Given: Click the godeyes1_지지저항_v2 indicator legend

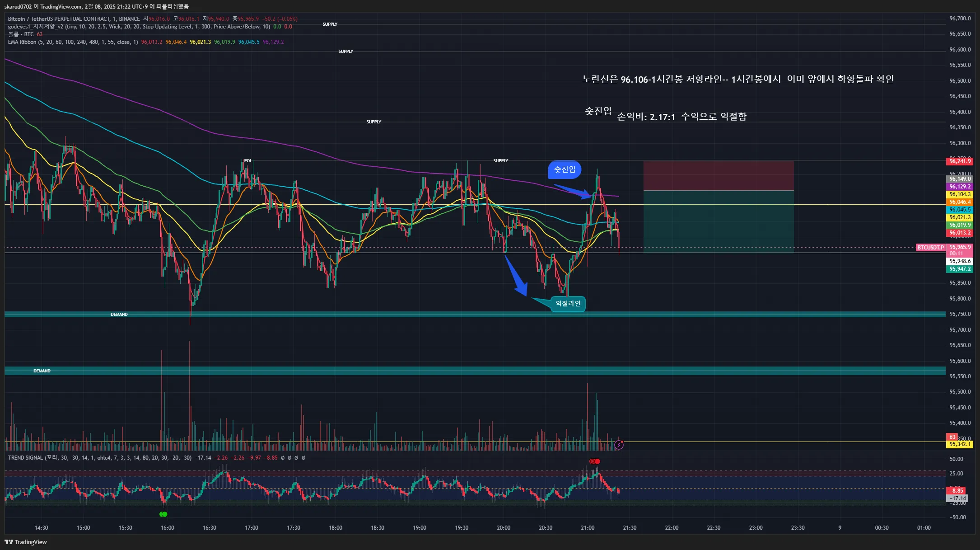Looking at the screenshot, I should (139, 27).
